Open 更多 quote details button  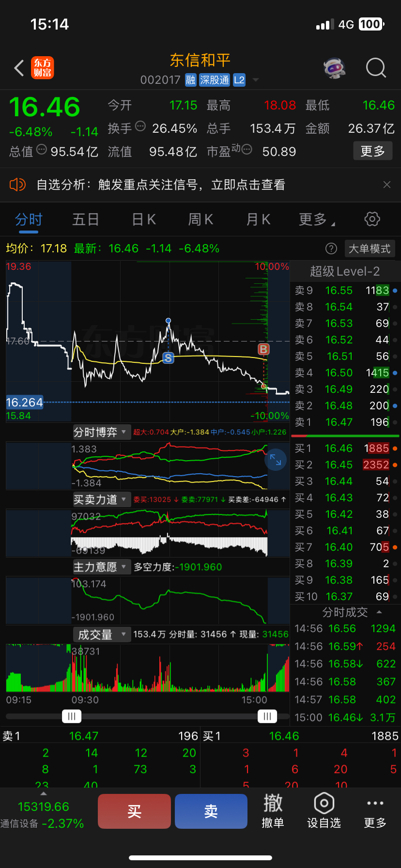tap(373, 151)
